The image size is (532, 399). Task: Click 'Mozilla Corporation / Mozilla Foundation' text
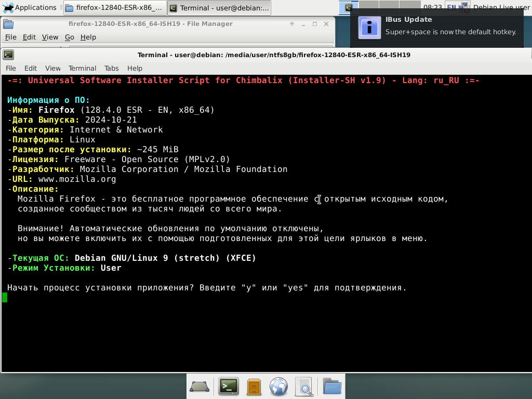[183, 169]
